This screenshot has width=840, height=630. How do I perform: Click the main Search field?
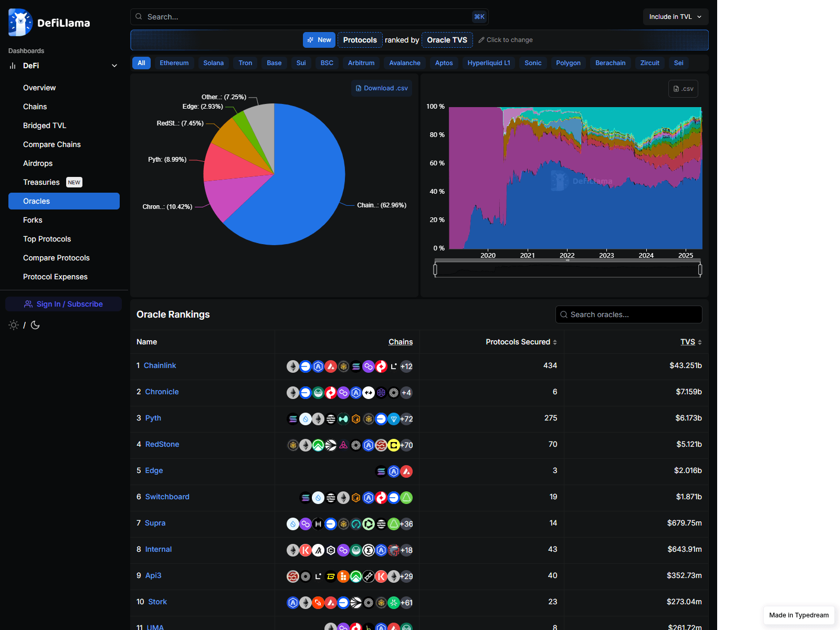tap(309, 17)
